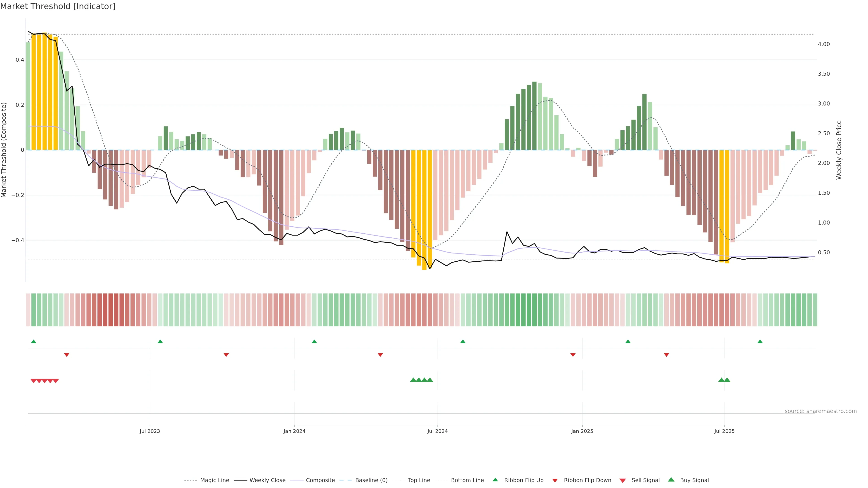Click the Jan 2024 x-axis label

294,431
